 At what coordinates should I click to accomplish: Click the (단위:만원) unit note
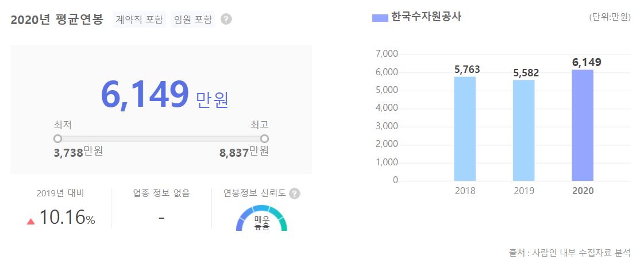pyautogui.click(x=610, y=17)
